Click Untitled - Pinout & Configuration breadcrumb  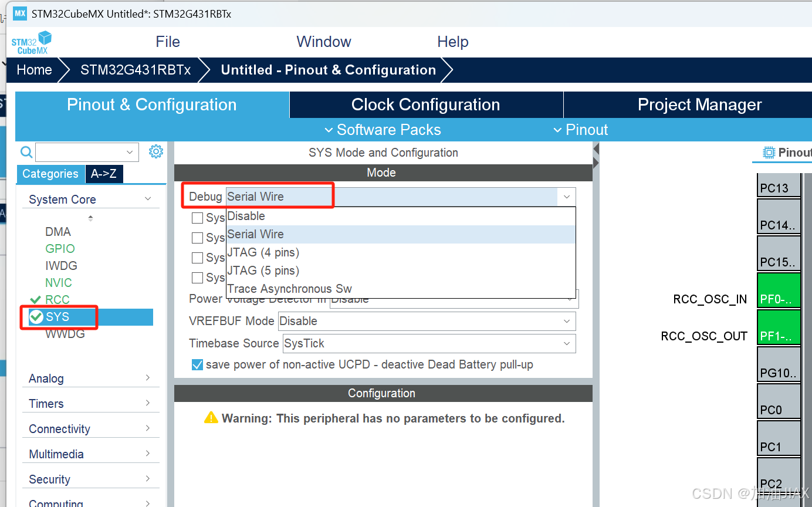coord(329,70)
